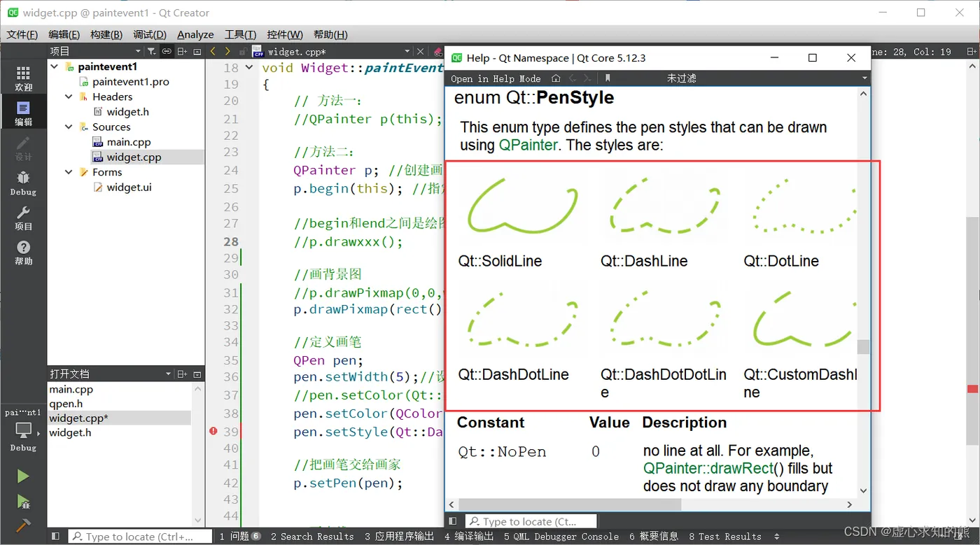This screenshot has width=980, height=545.
Task: Collapse the Forms folder
Action: point(69,172)
